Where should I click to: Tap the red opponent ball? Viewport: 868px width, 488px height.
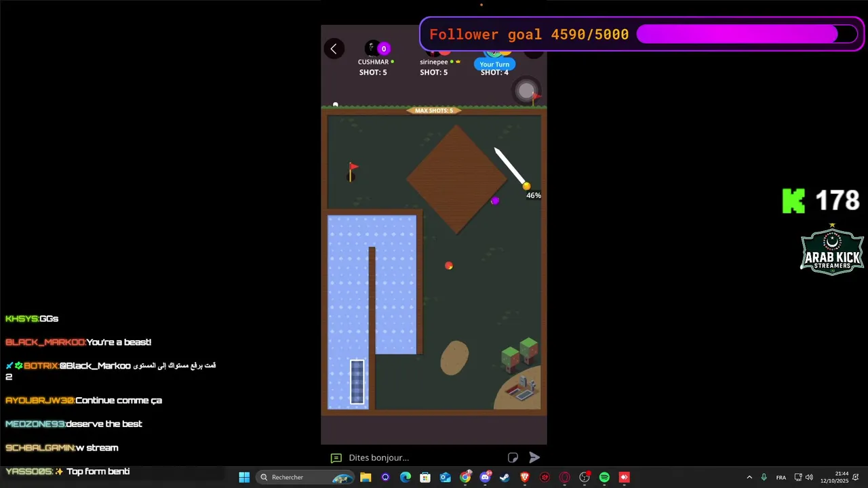click(x=448, y=266)
